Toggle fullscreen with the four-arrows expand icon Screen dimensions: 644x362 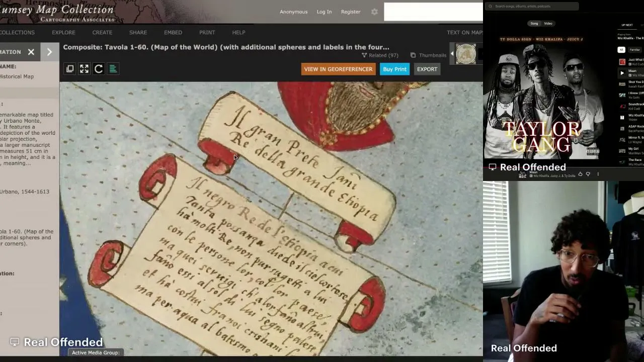pos(84,69)
